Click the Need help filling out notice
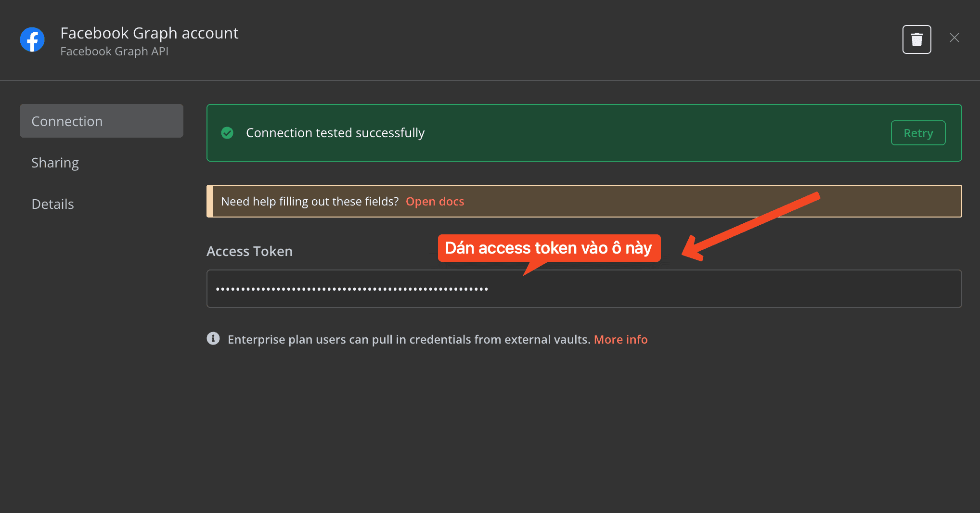The width and height of the screenshot is (980, 513). pyautogui.click(x=584, y=201)
